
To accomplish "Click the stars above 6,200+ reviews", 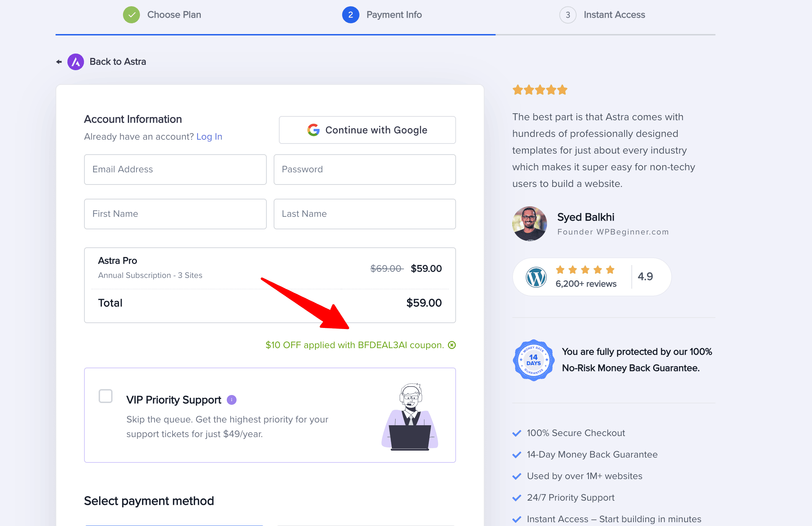I will click(x=585, y=270).
